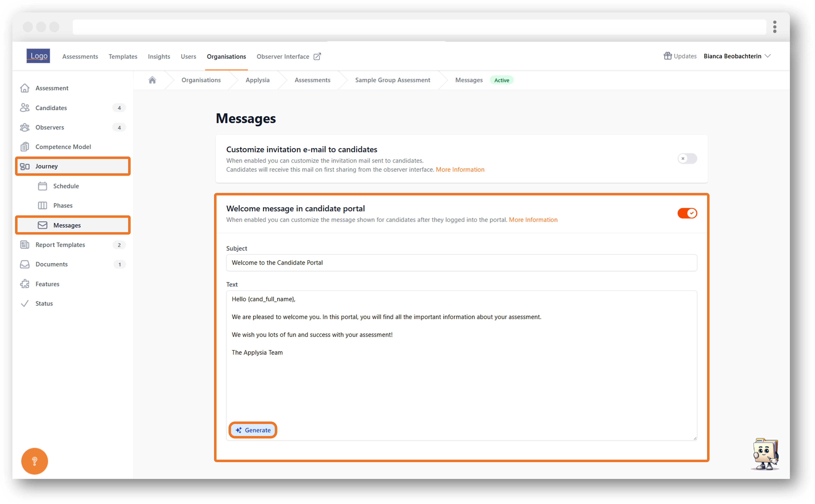This screenshot has width=815, height=504.
Task: Open Schedule under Journey
Action: pos(73,186)
